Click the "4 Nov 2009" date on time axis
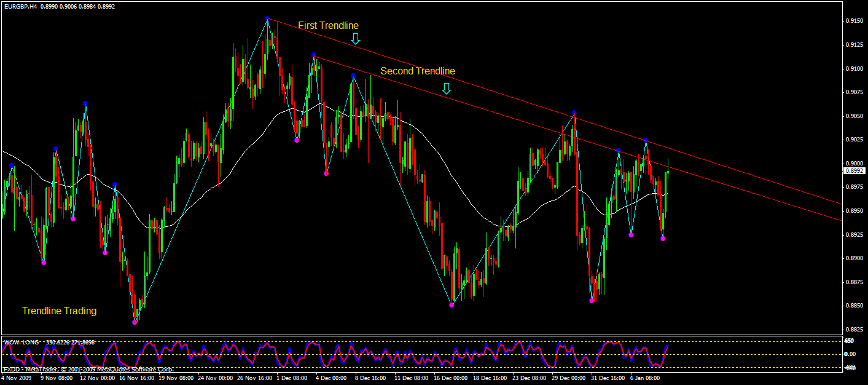This screenshot has height=385, width=868. pos(17,378)
